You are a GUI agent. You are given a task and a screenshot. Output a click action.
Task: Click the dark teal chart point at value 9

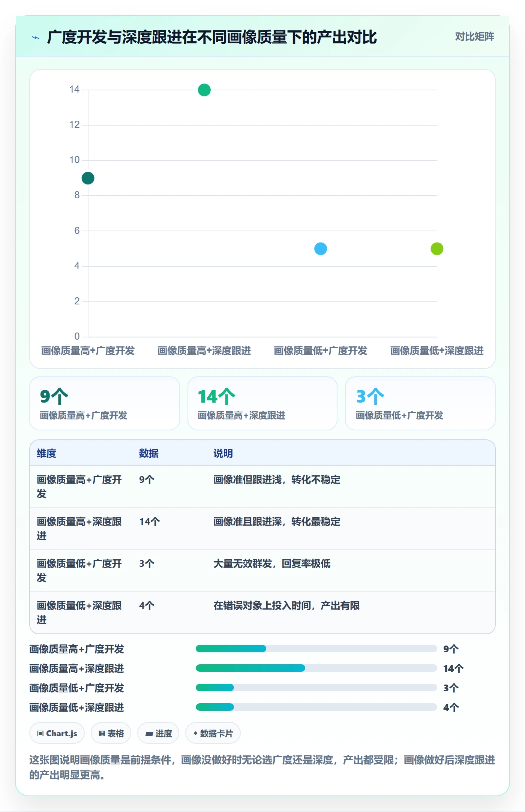coord(88,178)
